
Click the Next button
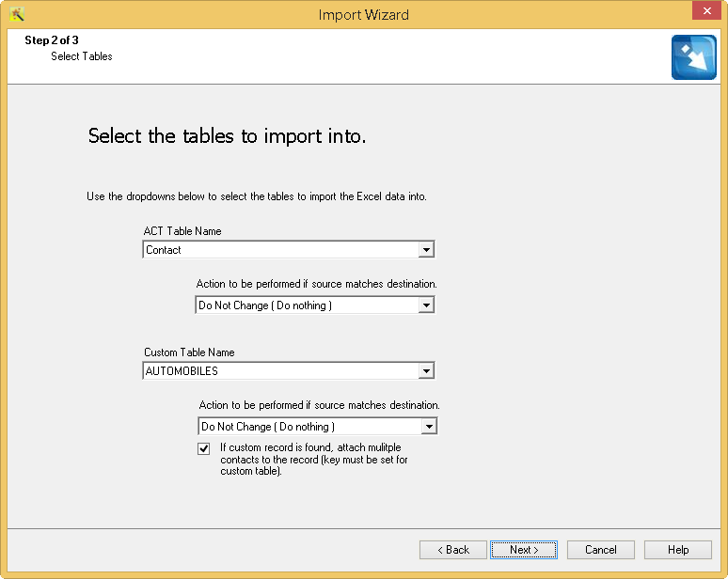tap(524, 550)
